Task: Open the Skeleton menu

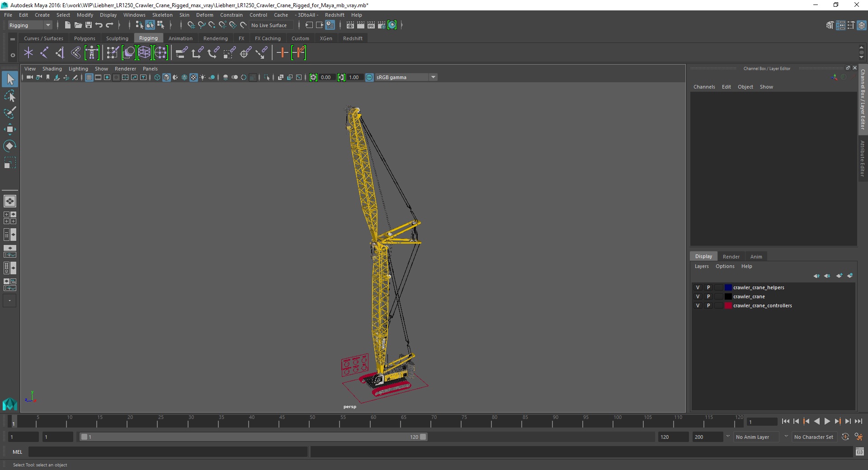Action: pos(162,15)
